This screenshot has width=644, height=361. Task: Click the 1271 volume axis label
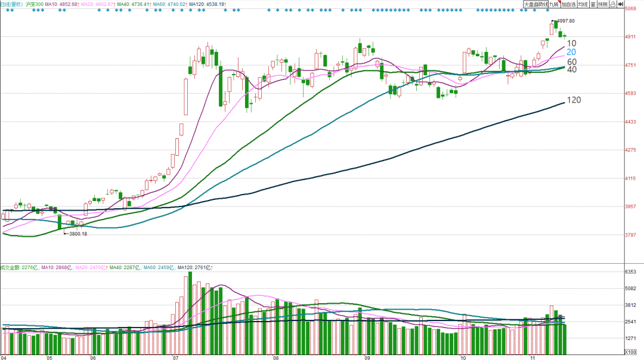pos(630,339)
